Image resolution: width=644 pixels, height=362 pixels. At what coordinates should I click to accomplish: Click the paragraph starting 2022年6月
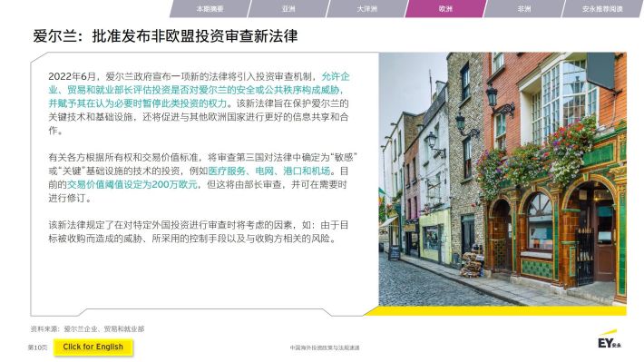(199, 103)
